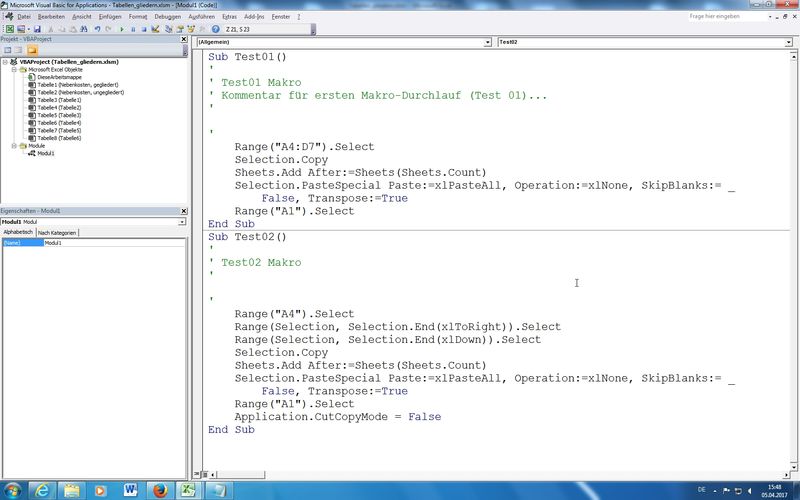Toggle Folders view in the Project panel
Viewport: 800px width, 500px height.
[32, 49]
